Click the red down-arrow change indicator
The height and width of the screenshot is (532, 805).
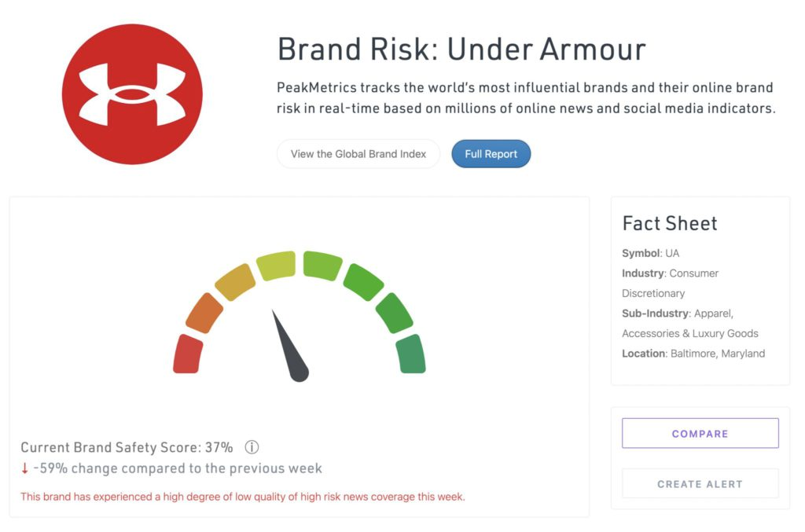[24, 468]
